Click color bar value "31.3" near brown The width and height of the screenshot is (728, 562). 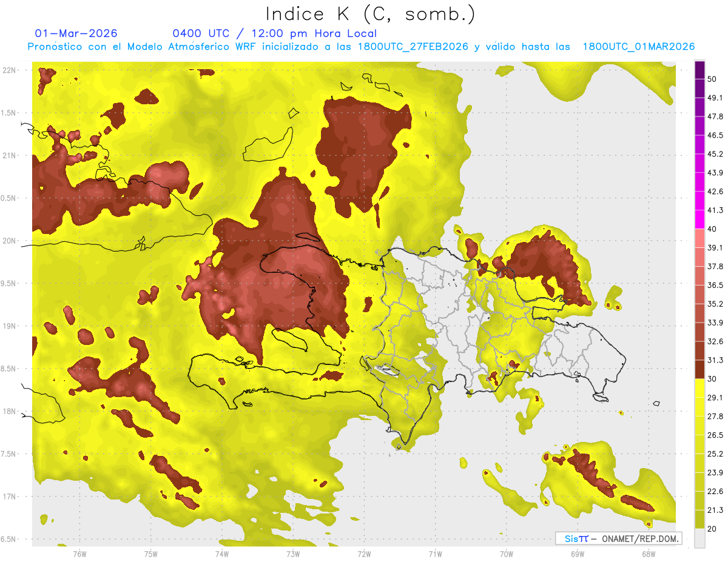[x=715, y=360]
